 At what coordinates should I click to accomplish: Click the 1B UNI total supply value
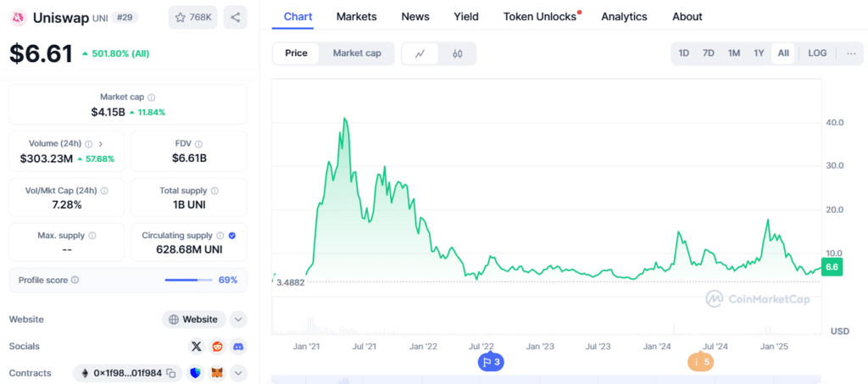(x=189, y=205)
